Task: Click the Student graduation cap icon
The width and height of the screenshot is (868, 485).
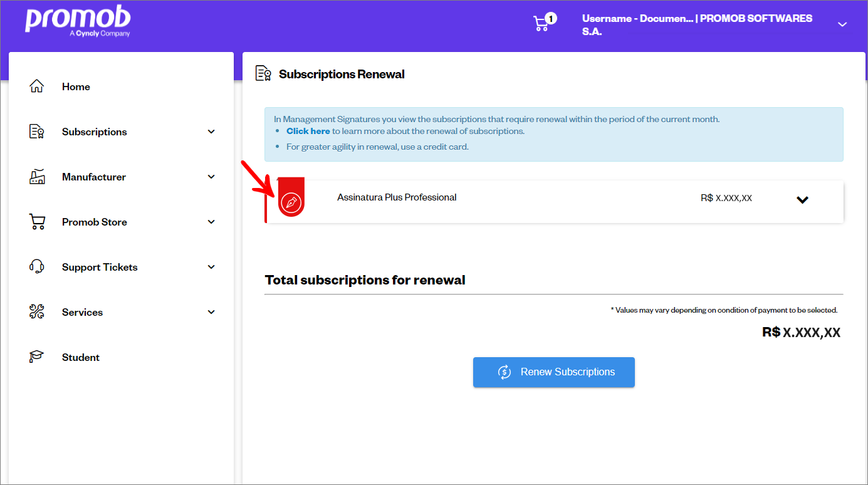Action: pos(37,357)
